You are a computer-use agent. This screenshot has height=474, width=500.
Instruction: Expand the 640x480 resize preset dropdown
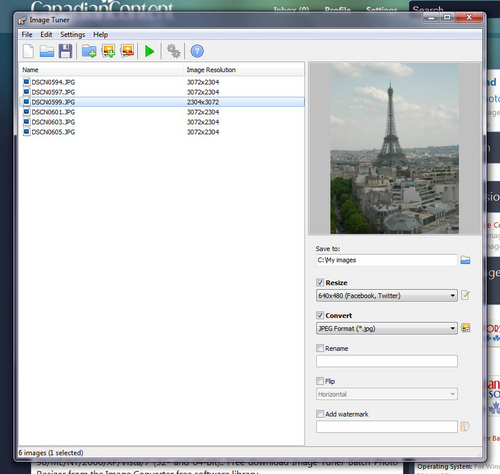pyautogui.click(x=387, y=296)
